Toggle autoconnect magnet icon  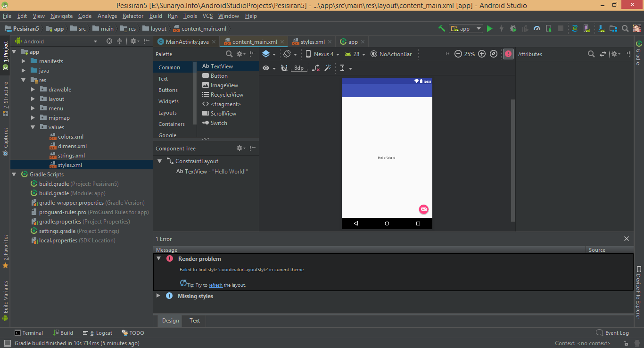[284, 68]
